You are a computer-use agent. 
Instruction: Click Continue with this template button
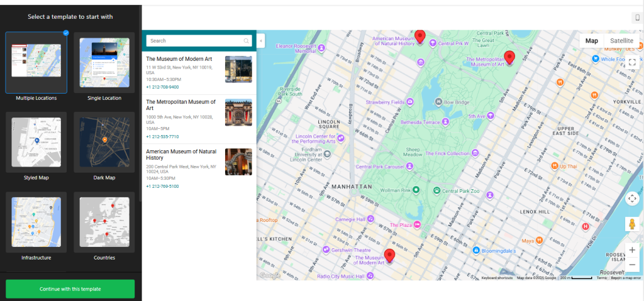[70, 289]
